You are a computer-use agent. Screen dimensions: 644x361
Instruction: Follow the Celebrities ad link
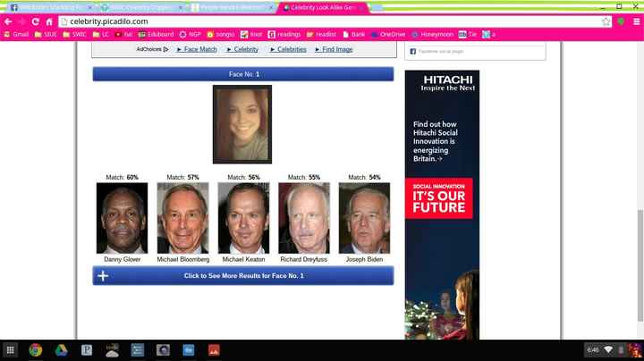[288, 49]
